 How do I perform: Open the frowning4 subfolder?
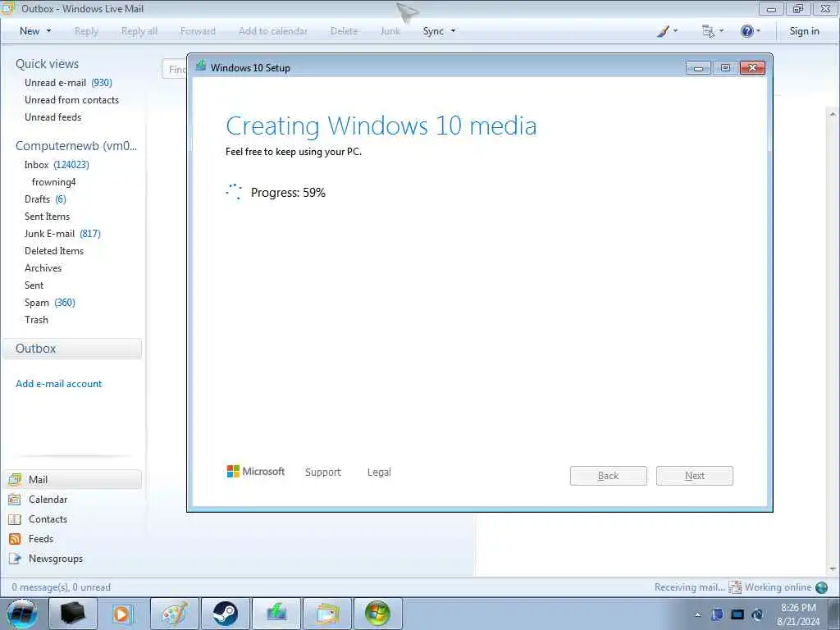(53, 182)
